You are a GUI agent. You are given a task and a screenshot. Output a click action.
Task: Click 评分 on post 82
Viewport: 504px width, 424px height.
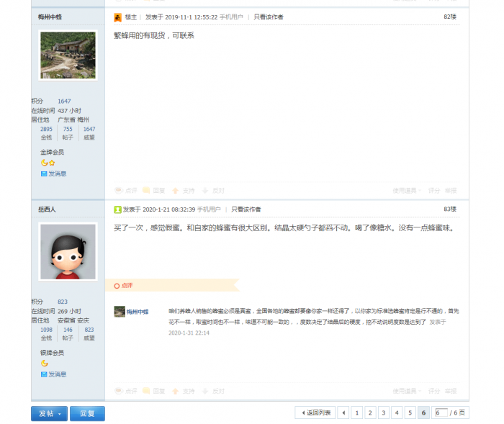click(x=434, y=191)
